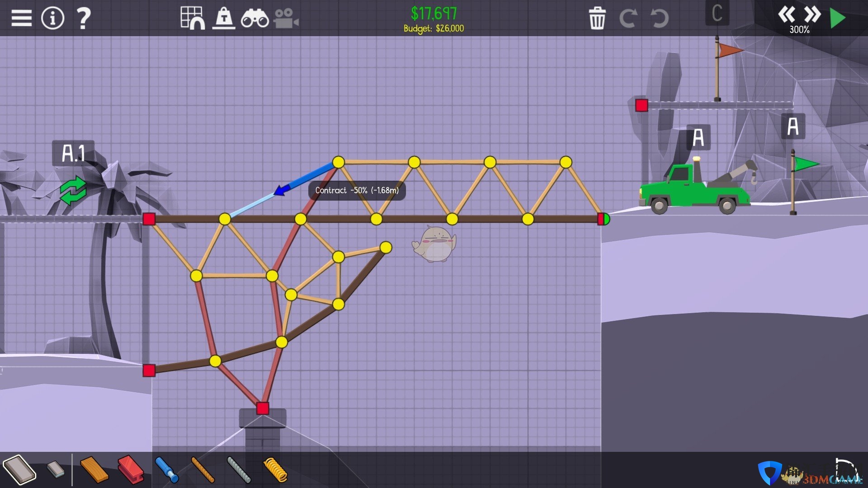This screenshot has width=868, height=488.
Task: Select the road material
Action: click(19, 470)
